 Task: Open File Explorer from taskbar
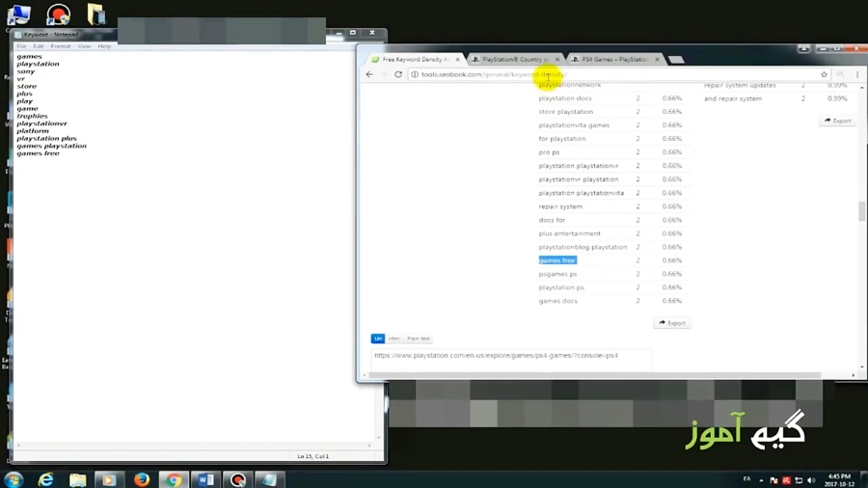(77, 479)
